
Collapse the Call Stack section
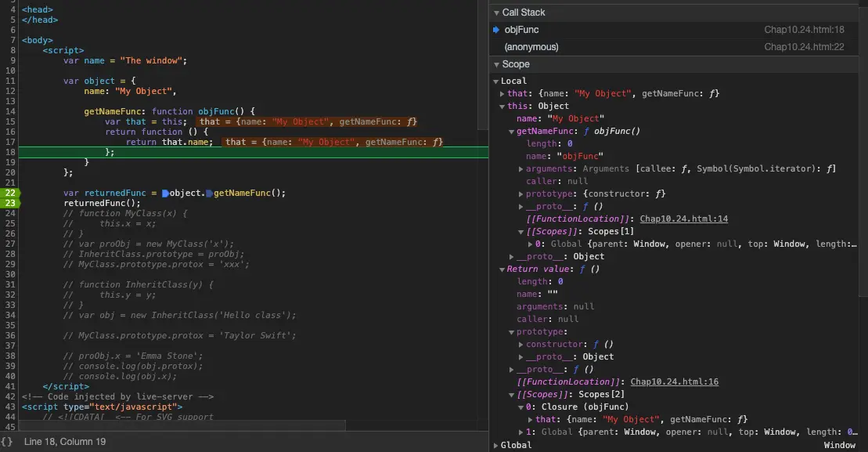click(496, 13)
